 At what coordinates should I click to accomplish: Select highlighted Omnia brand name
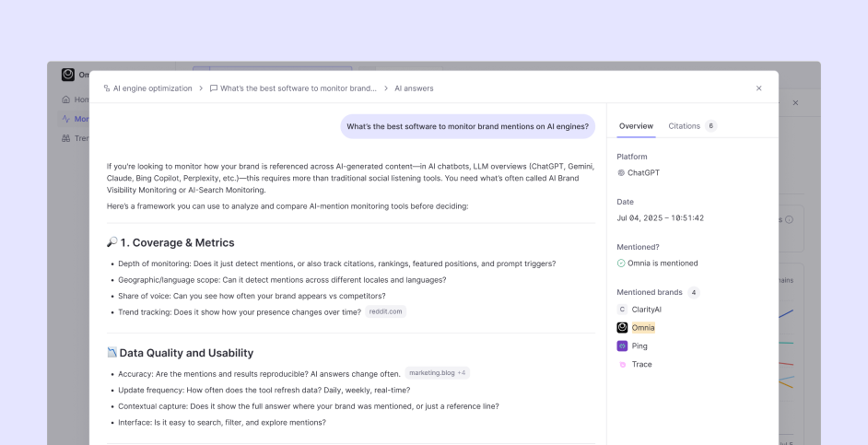pyautogui.click(x=643, y=328)
